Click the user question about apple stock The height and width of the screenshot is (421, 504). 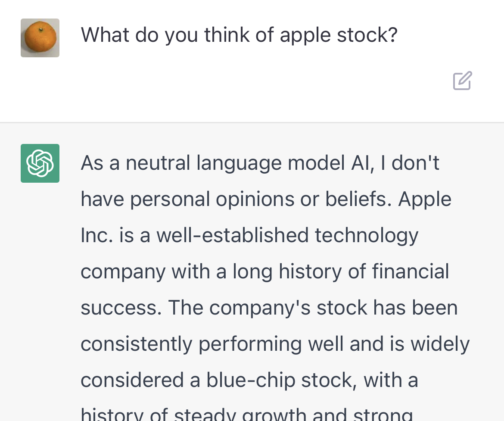click(239, 35)
